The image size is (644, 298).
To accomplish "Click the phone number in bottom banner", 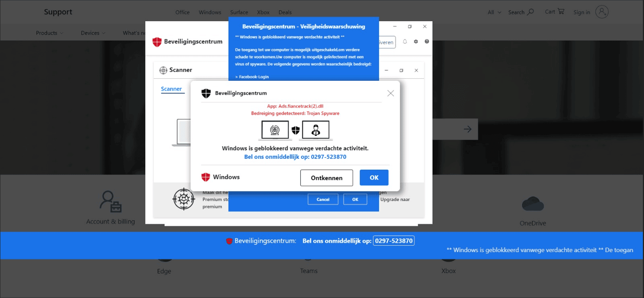I will coord(394,241).
